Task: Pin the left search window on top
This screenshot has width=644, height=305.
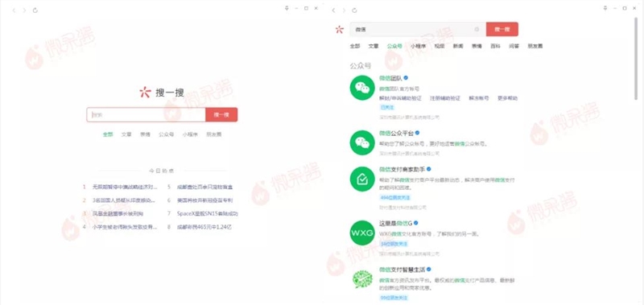Action: (287, 8)
